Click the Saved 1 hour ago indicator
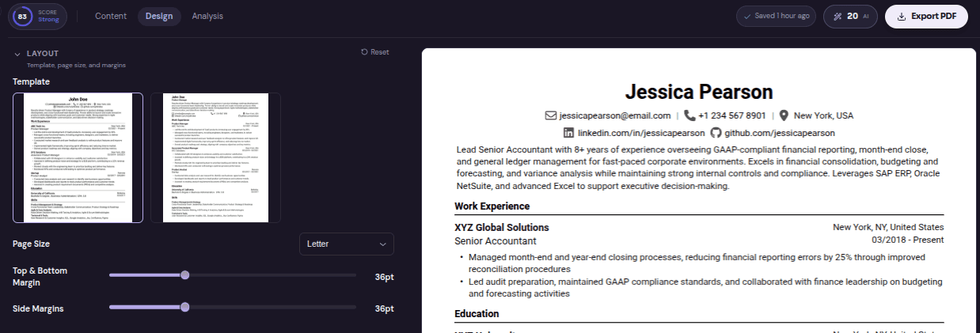This screenshot has height=333, width=980. (776, 16)
